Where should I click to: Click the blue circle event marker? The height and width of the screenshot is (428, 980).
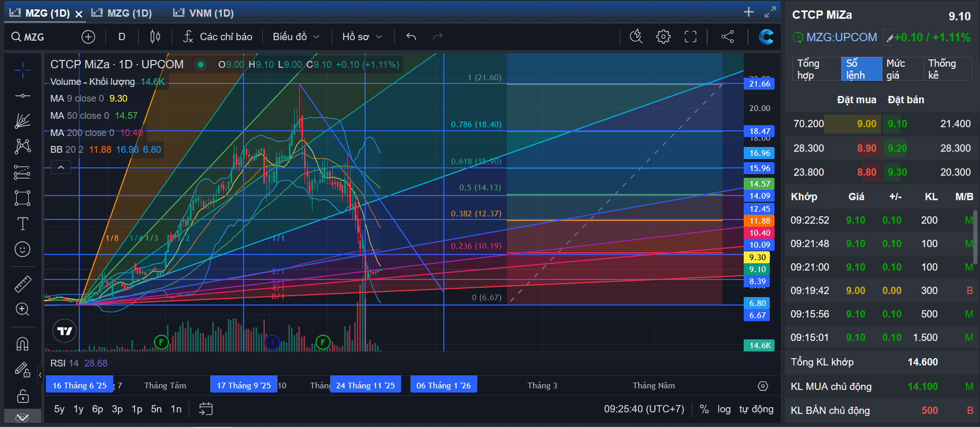(272, 343)
